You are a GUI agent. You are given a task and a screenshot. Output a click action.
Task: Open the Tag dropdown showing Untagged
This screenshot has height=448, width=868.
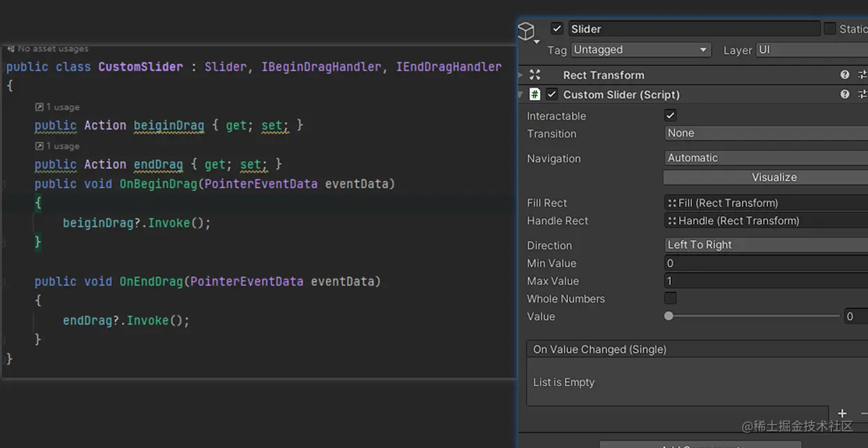[640, 50]
